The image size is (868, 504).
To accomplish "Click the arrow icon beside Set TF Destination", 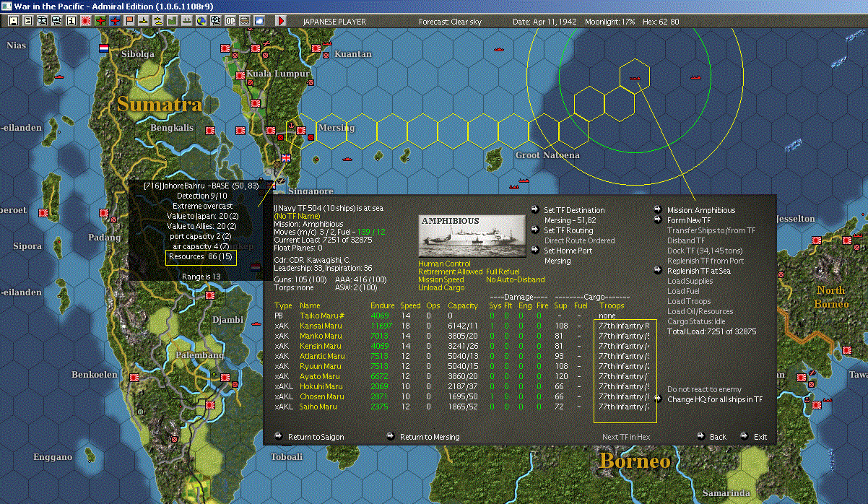I will pyautogui.click(x=534, y=210).
